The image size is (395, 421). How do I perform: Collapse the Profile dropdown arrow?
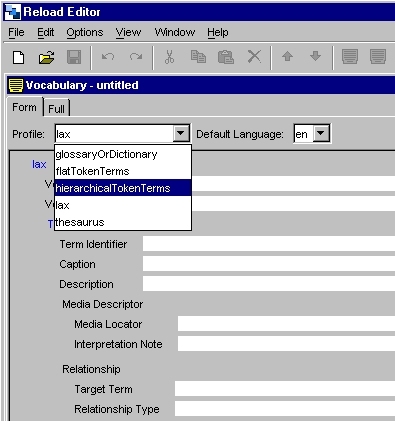click(x=181, y=133)
